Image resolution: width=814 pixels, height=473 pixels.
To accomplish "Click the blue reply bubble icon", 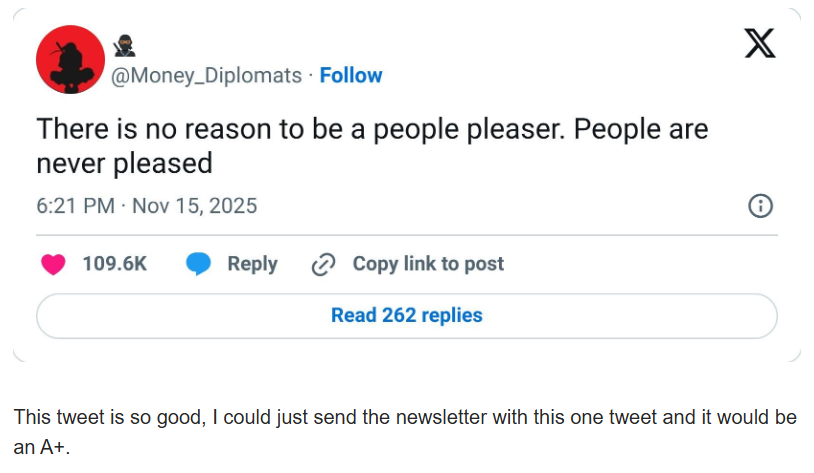I will coord(199,264).
